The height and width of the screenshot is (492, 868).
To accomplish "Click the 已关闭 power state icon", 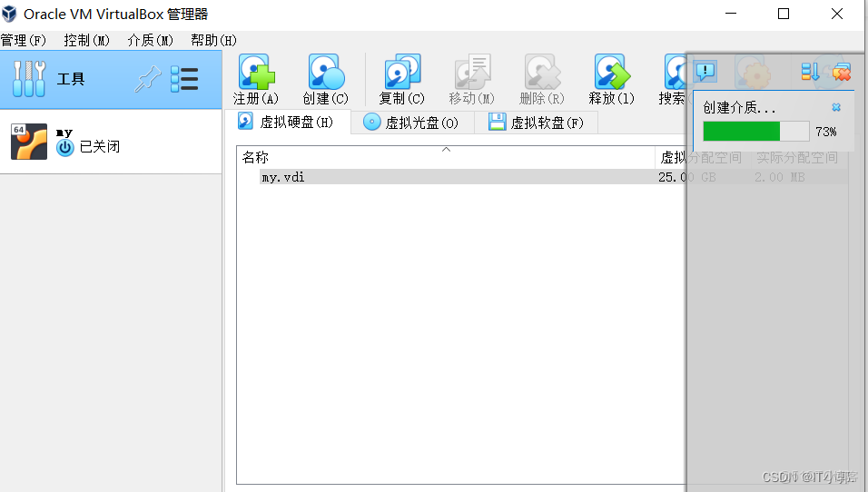I will click(64, 147).
